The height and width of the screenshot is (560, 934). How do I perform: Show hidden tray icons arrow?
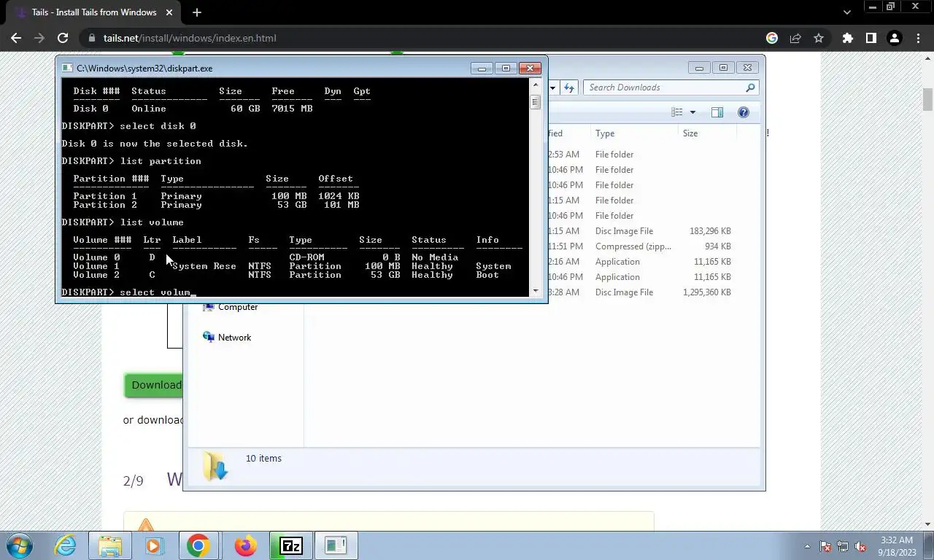coord(807,546)
